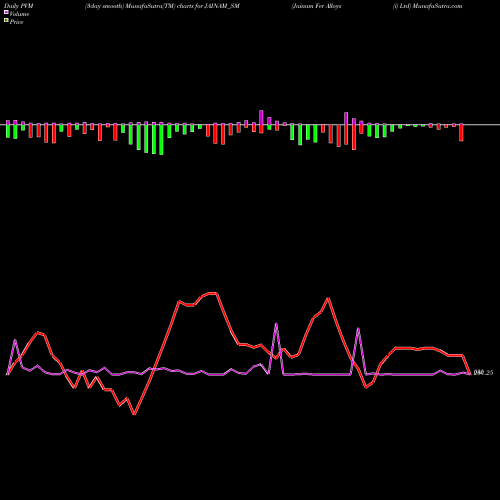The image size is (500, 500).
Task: Click the 'Jainam Fer Alloys' company name text
Action: pyautogui.click(x=316, y=6)
